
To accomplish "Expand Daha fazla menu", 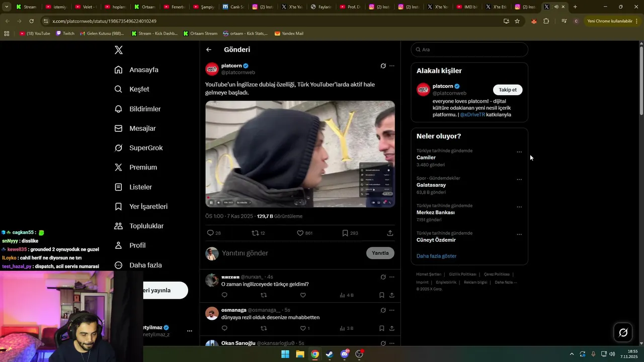I will [138, 265].
